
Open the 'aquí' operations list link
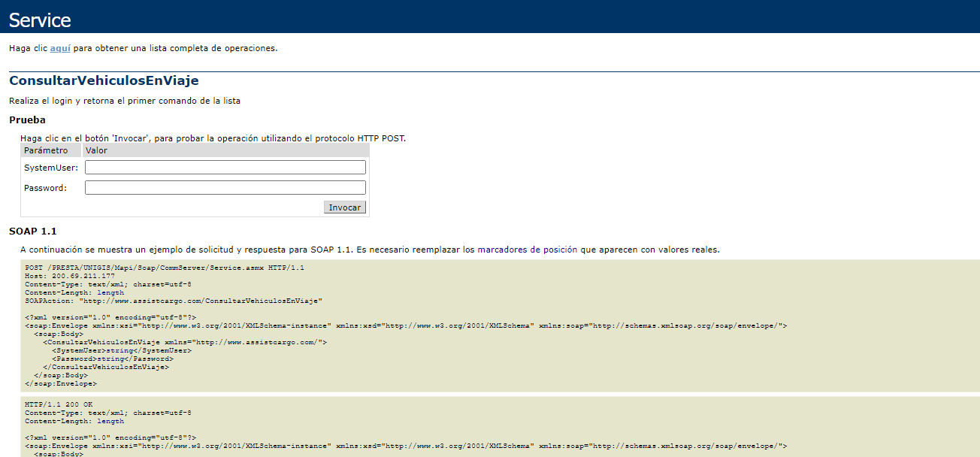60,48
